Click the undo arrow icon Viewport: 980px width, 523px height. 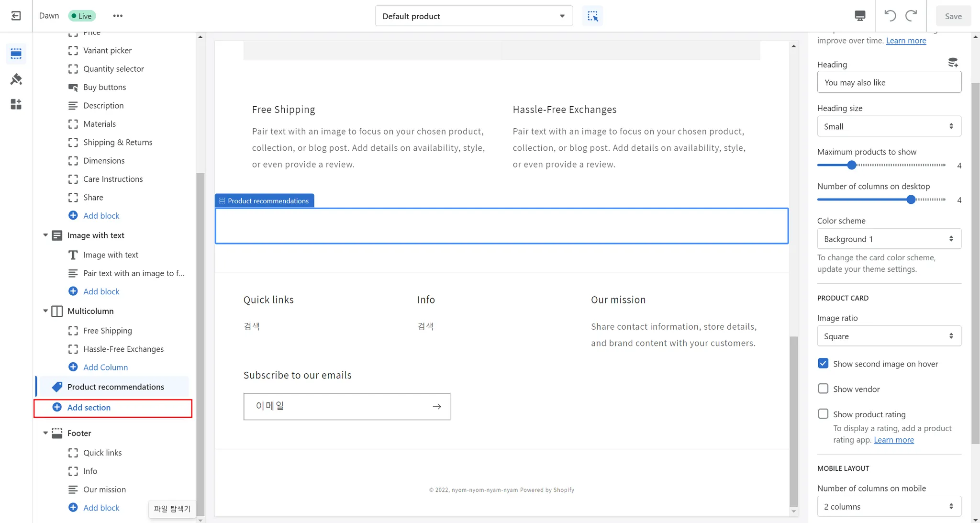tap(890, 16)
